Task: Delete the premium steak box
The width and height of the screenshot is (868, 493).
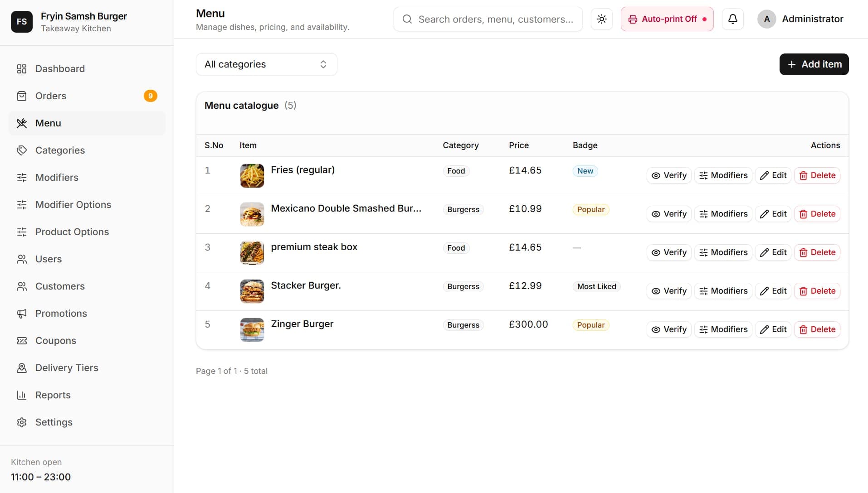Action: pyautogui.click(x=817, y=252)
